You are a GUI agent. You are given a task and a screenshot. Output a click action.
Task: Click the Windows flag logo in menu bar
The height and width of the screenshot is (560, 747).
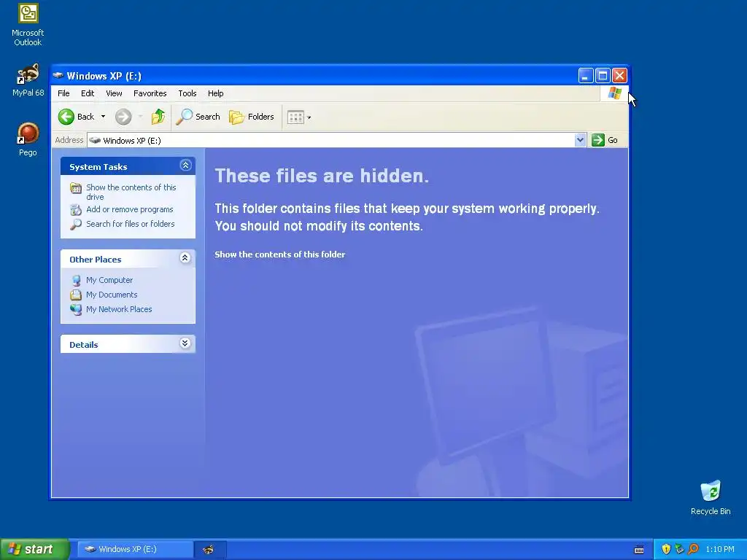click(x=614, y=93)
